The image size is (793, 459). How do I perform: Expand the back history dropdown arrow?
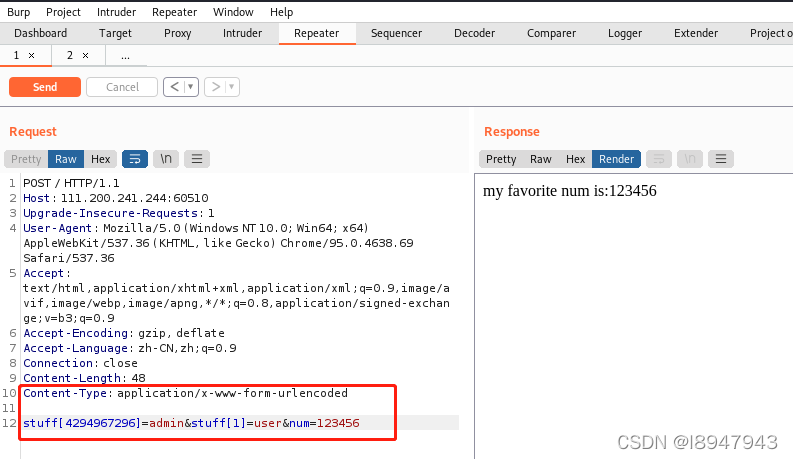point(191,87)
